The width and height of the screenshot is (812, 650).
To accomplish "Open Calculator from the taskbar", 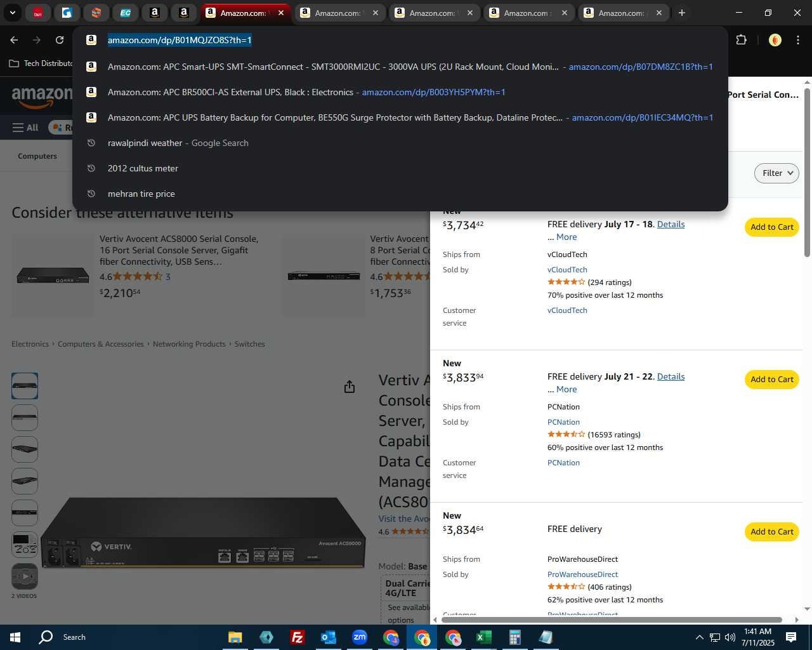I will [514, 637].
